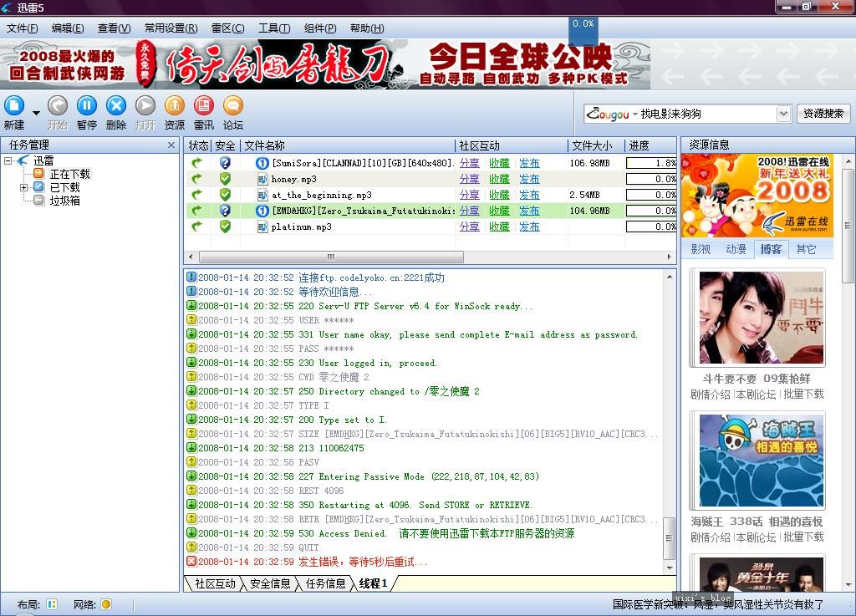Select the platinum.mp3 download row
The height and width of the screenshot is (616, 856).
click(x=431, y=227)
